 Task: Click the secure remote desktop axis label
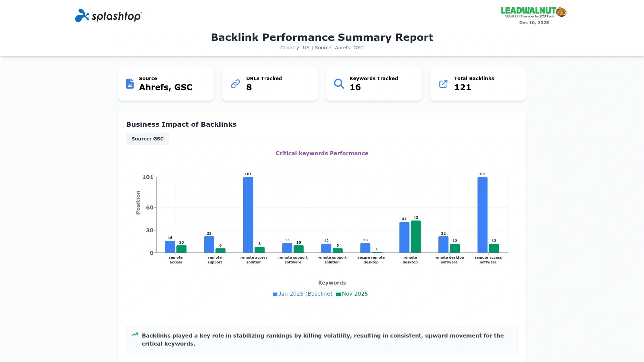pos(371,260)
